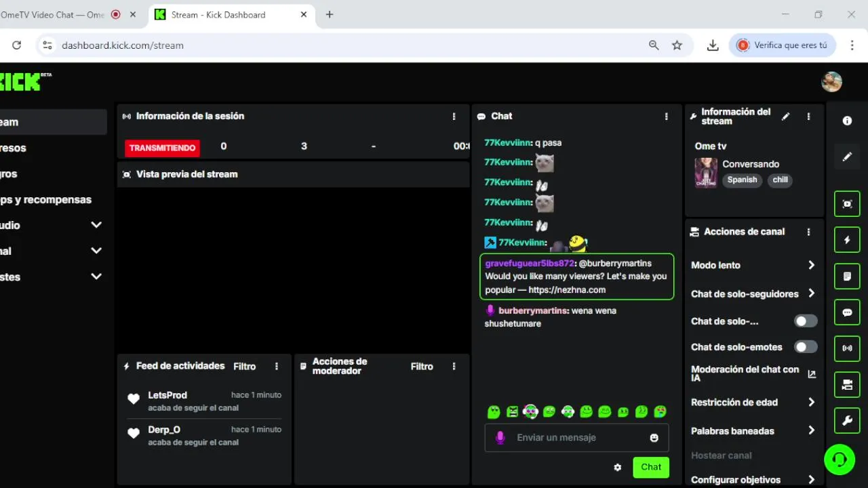Open the chat bubble icon in right sidebar
Image resolution: width=868 pixels, height=488 pixels.
[847, 312]
